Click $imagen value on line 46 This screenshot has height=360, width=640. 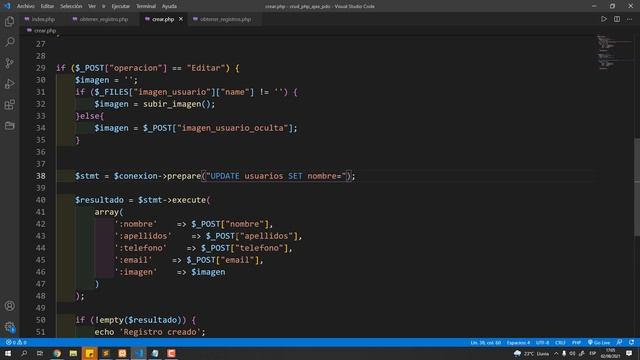(208, 272)
